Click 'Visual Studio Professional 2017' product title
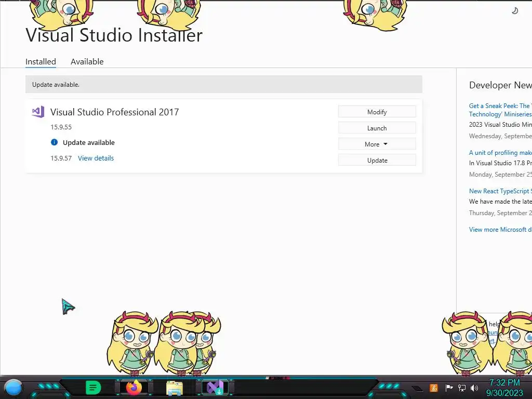 [x=115, y=112]
